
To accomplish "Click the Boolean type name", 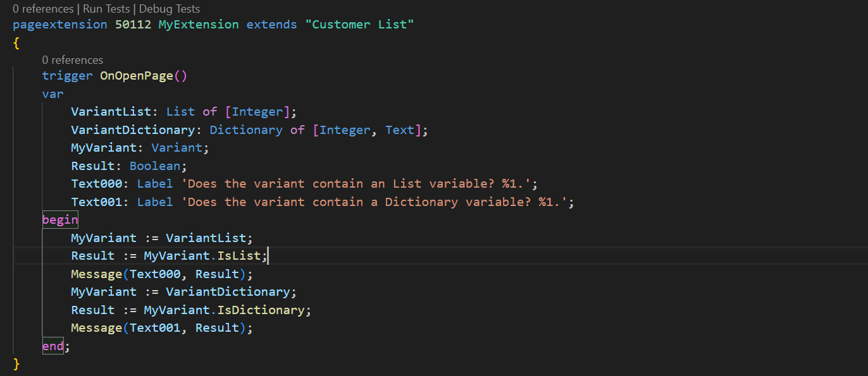I will pos(155,166).
